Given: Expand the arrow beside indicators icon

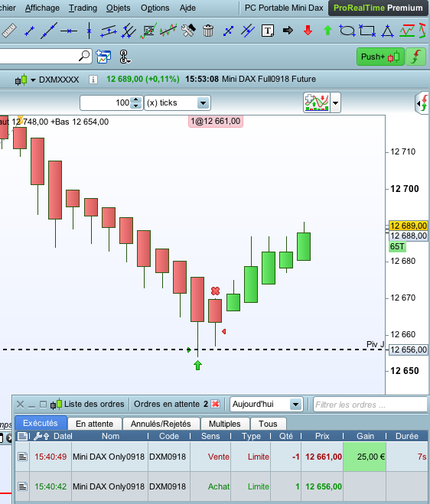Looking at the screenshot, I should (x=335, y=102).
